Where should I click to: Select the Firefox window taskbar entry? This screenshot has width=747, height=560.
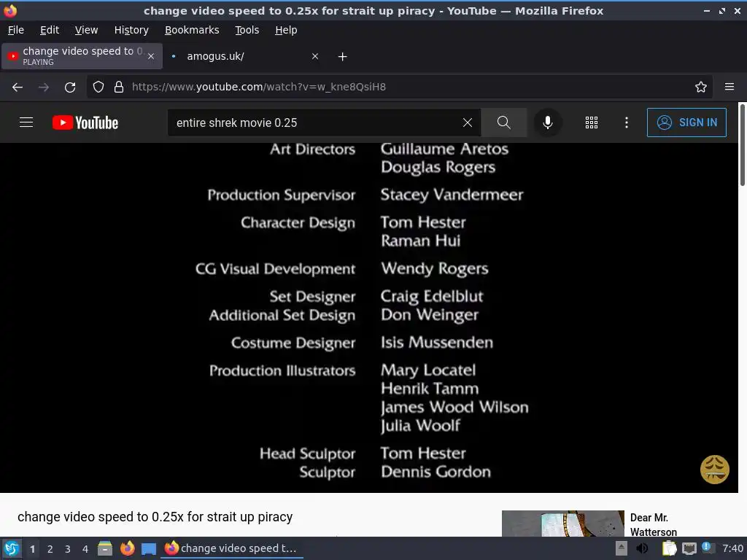[231, 548]
